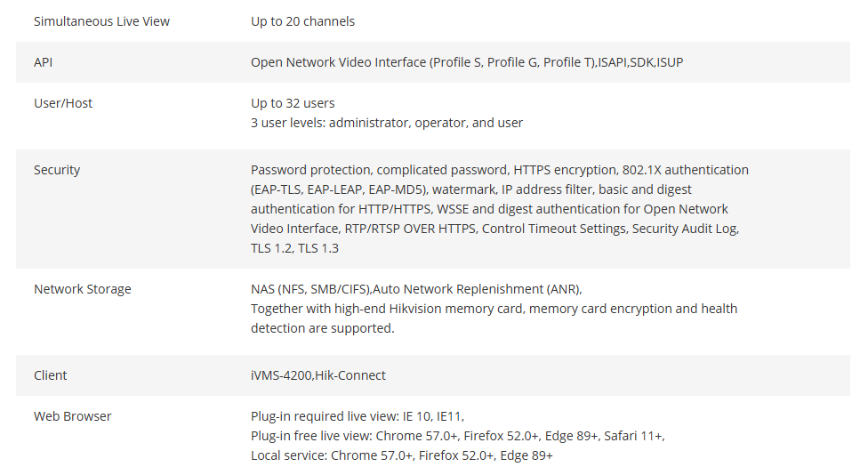
Task: Select the iVMS-4200,Hik-Connect value
Action: tap(318, 375)
